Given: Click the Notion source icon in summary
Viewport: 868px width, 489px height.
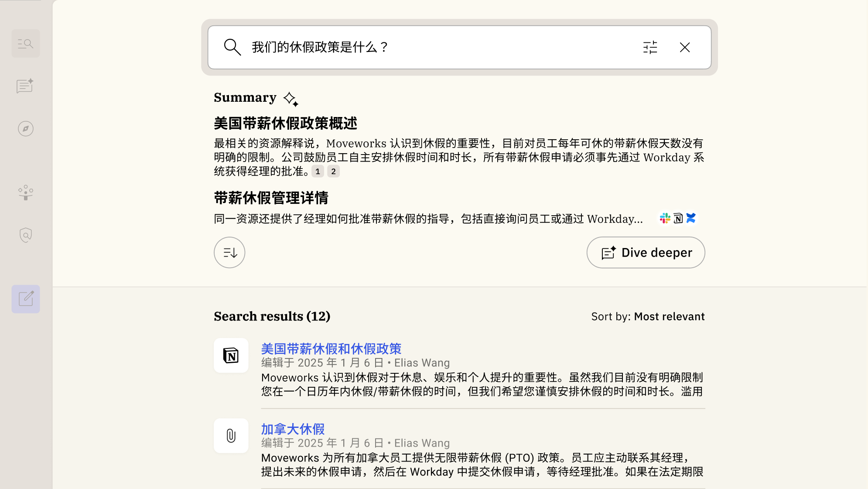Looking at the screenshot, I should 678,218.
